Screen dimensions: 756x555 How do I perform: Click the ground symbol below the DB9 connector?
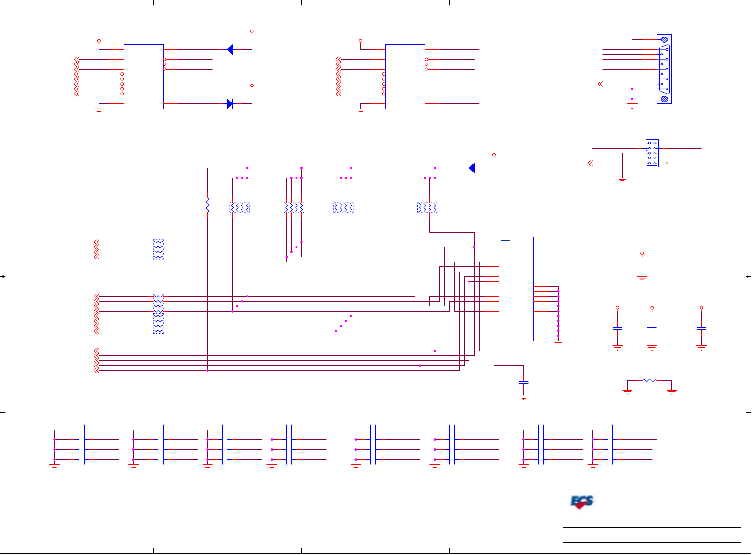(x=632, y=106)
